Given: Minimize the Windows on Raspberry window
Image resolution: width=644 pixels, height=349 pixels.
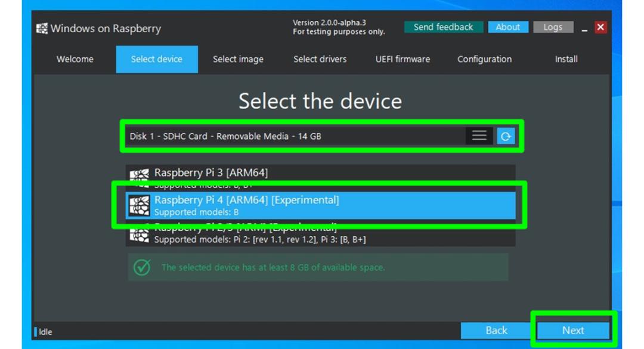Looking at the screenshot, I should (584, 28).
